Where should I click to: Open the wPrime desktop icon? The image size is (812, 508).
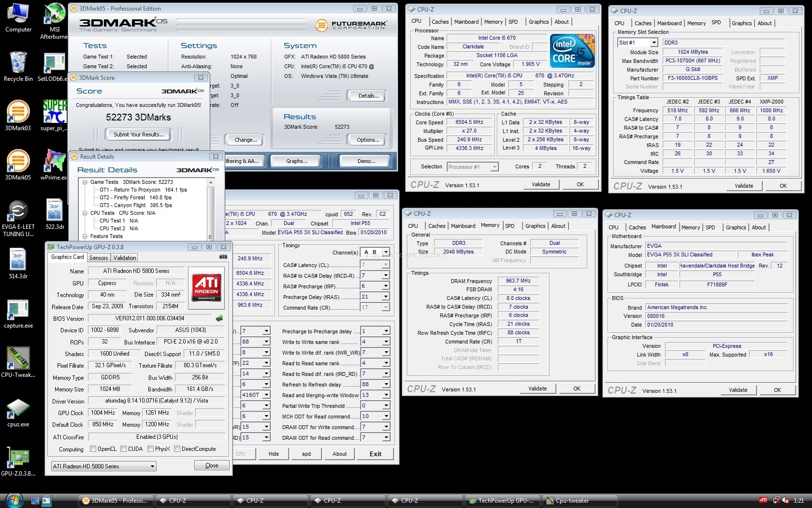(x=55, y=165)
